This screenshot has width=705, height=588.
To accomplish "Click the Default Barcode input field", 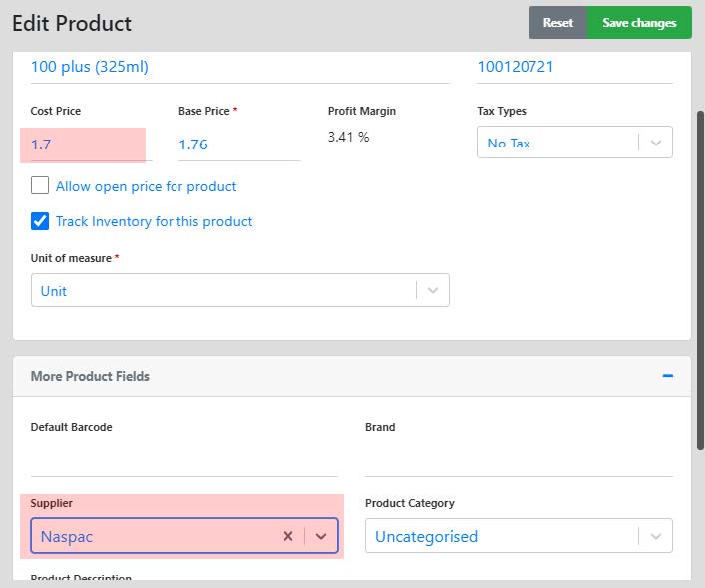I will (x=183, y=459).
